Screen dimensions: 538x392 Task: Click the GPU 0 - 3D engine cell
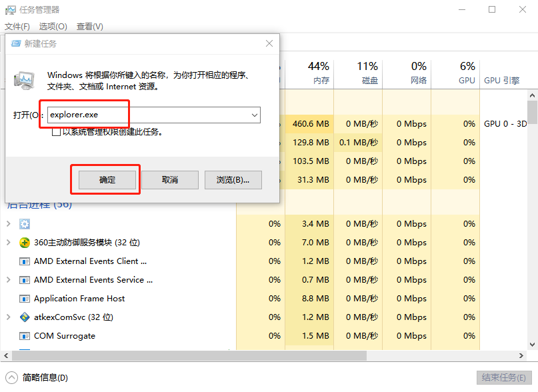coord(505,124)
